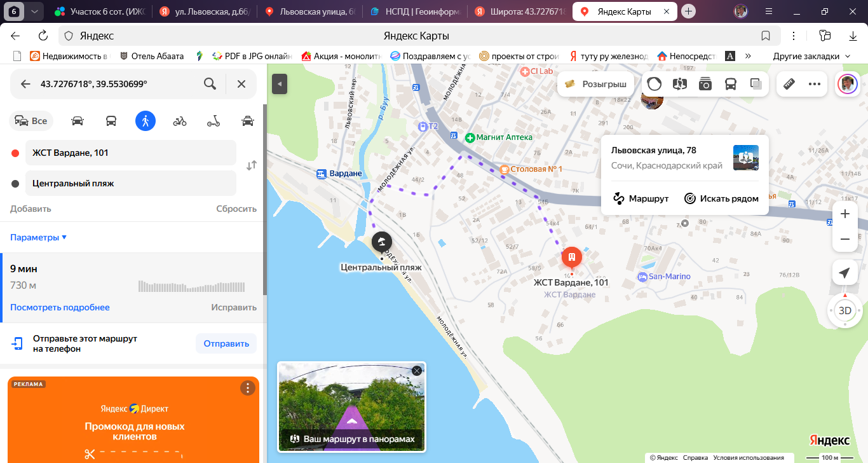Open 'PDF в JPG онлайн' bookmark
The image size is (868, 463).
click(x=252, y=56)
